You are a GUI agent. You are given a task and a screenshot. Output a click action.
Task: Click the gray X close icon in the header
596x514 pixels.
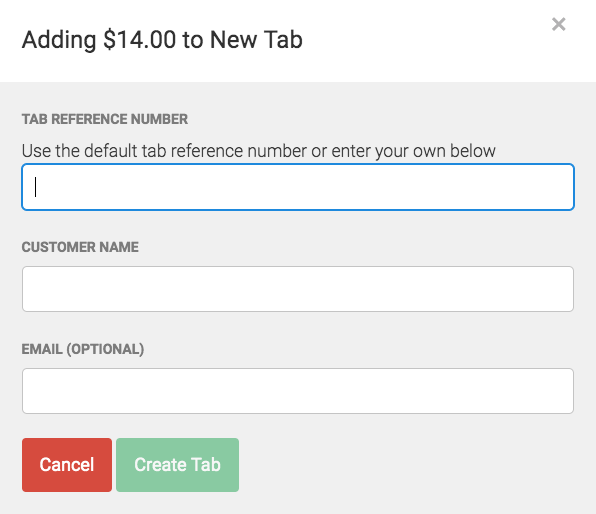[x=558, y=24]
